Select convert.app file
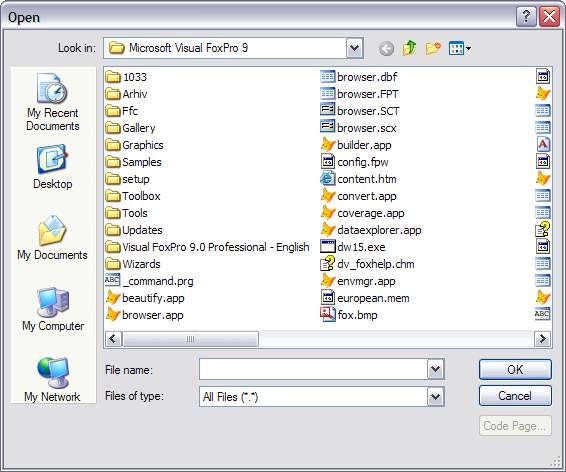The image size is (566, 472). click(358, 196)
